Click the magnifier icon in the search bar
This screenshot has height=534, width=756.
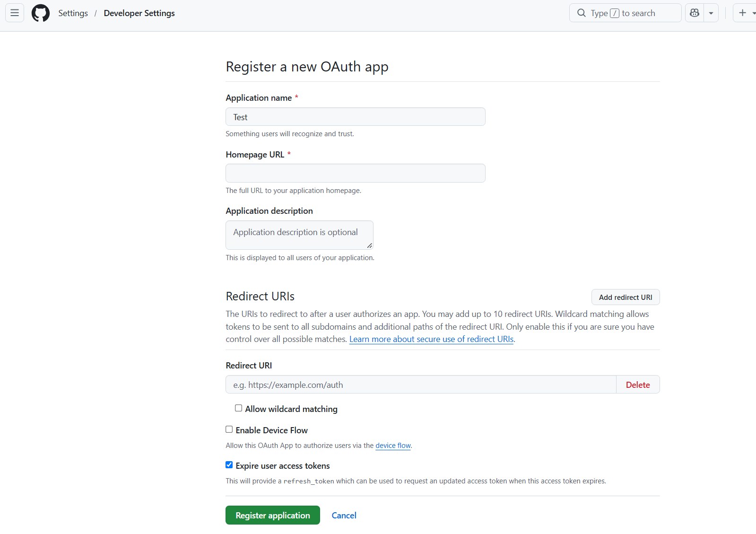(582, 13)
